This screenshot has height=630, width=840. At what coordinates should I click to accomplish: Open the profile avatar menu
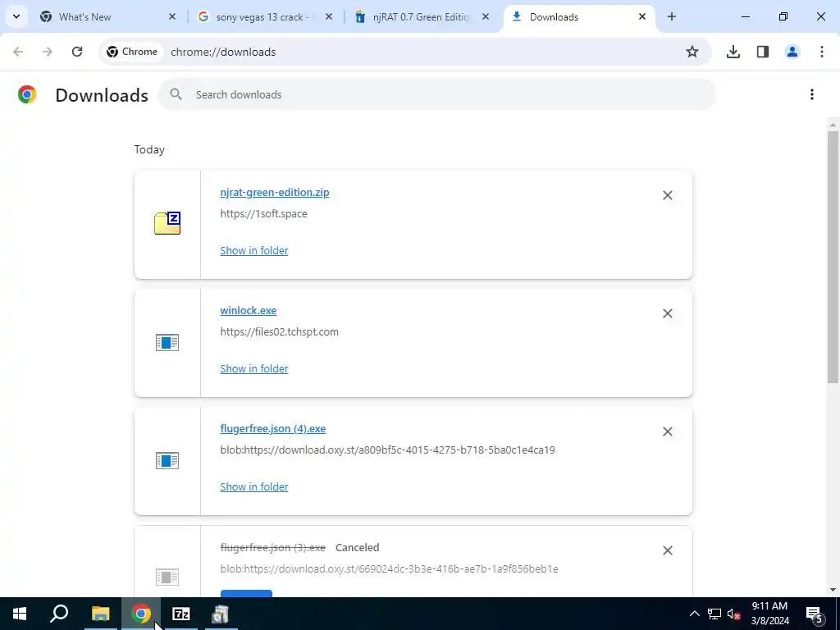[792, 52]
